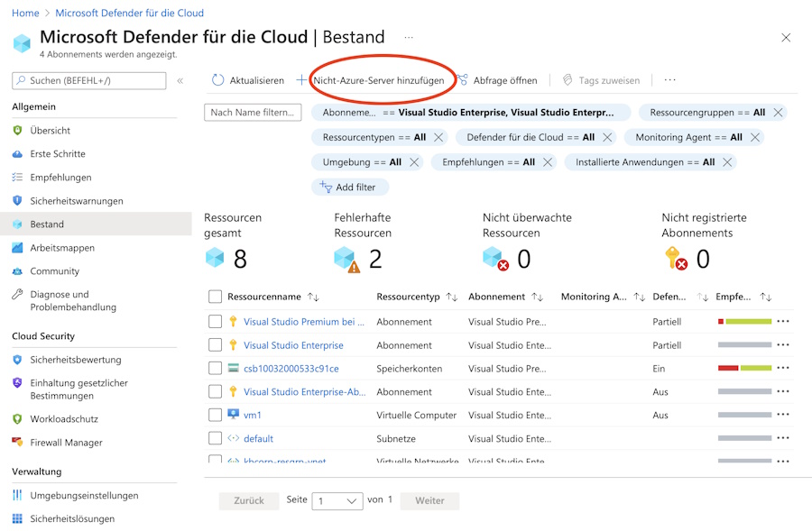Click recommendations bar for Visual Studio Enterprise row

[x=744, y=344]
